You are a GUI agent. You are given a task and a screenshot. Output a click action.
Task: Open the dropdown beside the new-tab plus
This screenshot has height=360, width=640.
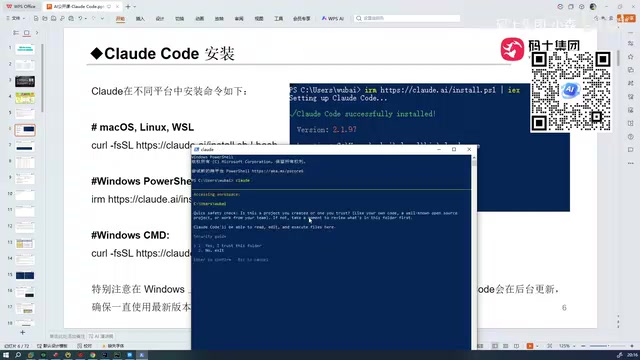coord(135,7)
